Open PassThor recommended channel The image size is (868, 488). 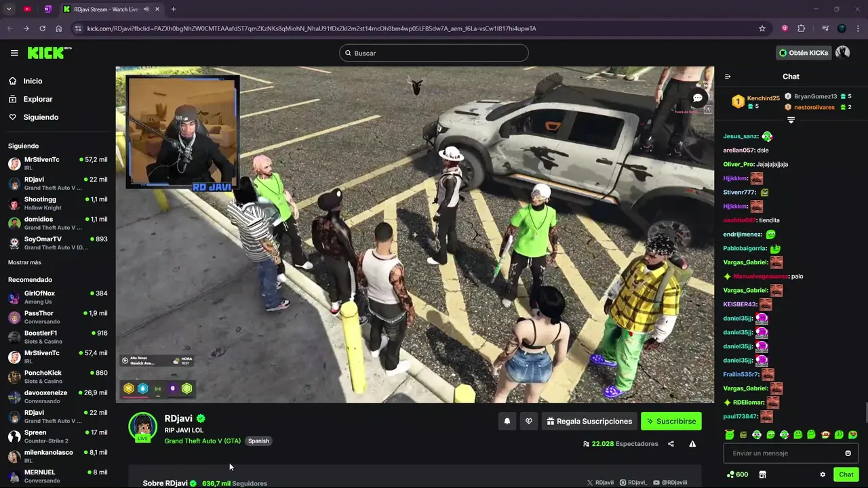tap(58, 317)
